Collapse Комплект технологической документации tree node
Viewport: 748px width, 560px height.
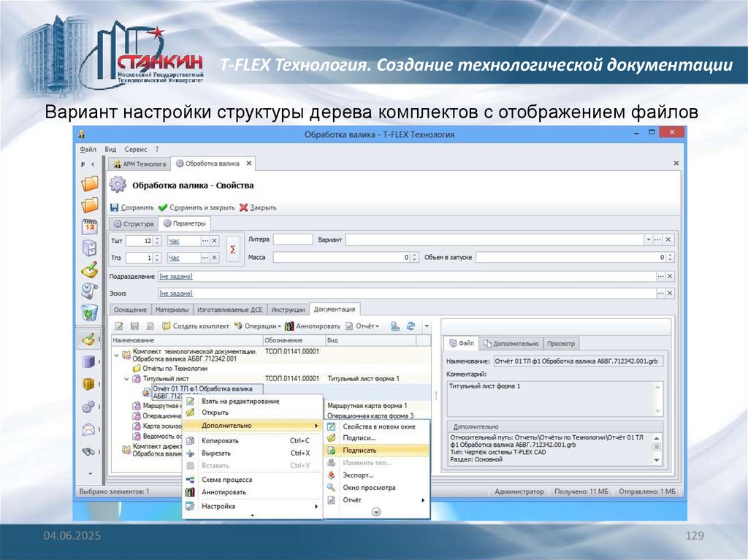click(116, 356)
